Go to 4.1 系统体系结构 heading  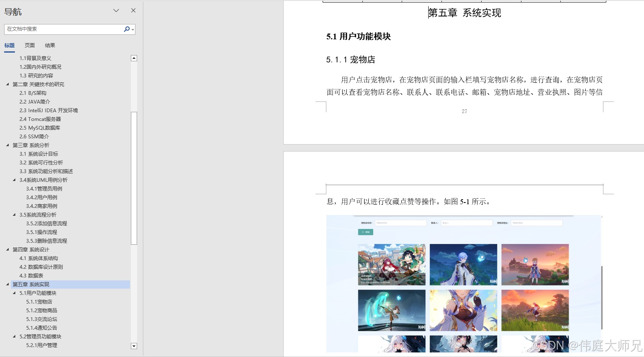click(x=39, y=258)
